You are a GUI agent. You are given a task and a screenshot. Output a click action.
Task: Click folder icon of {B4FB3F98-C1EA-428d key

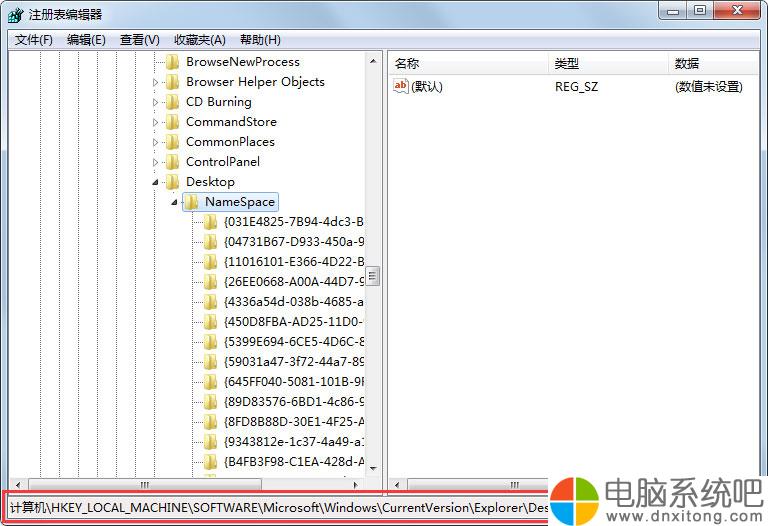[x=211, y=462]
